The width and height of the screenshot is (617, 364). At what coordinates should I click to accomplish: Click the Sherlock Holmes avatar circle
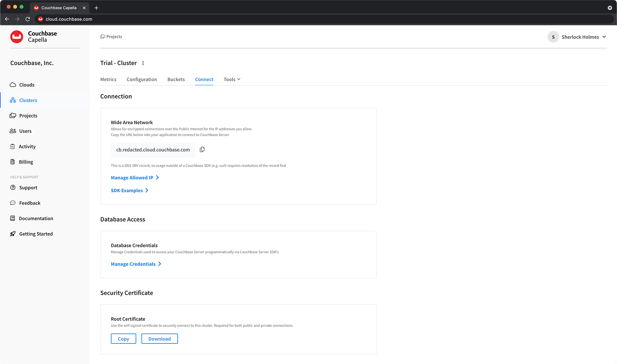coord(553,37)
